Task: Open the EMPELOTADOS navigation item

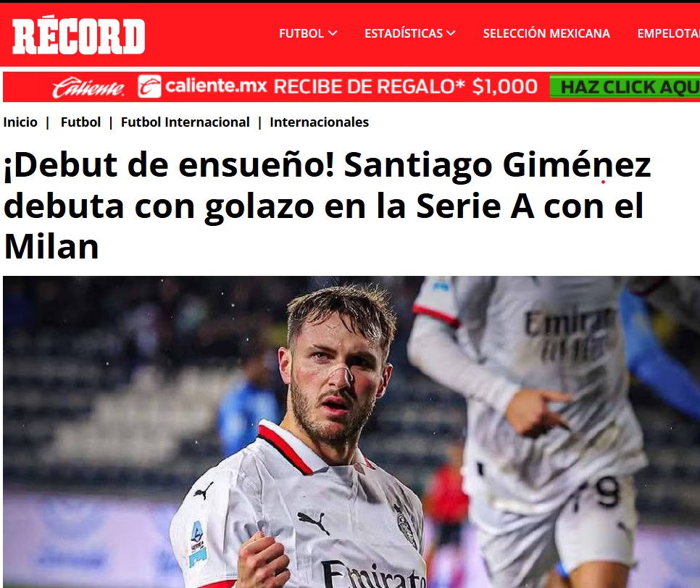Action: pyautogui.click(x=668, y=33)
